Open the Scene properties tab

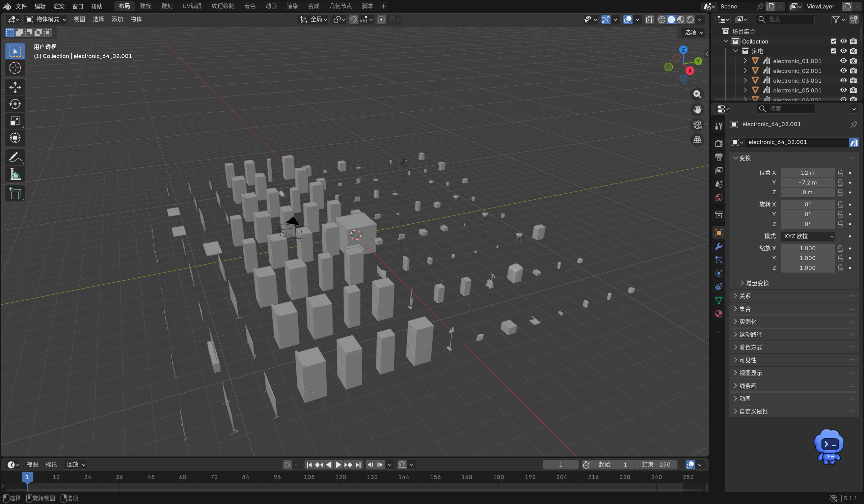click(719, 184)
